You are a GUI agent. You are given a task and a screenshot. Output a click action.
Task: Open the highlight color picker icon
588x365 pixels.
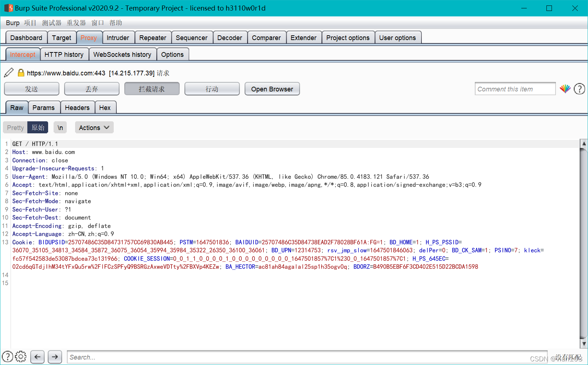pos(565,89)
